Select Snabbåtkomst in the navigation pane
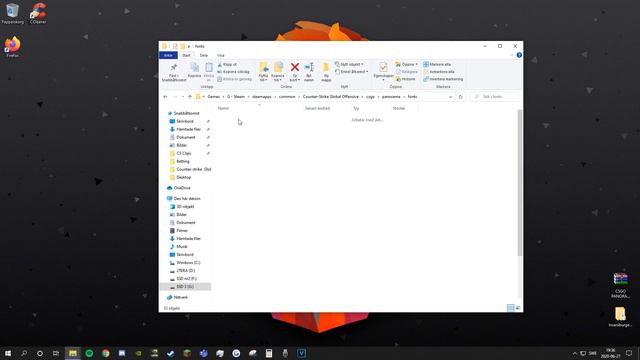The height and width of the screenshot is (360, 640). pos(186,113)
